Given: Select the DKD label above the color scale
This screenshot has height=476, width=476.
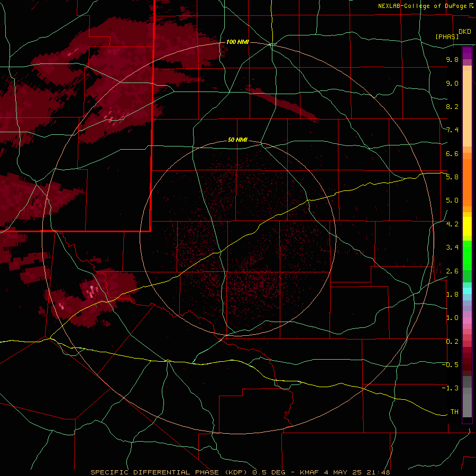Looking at the screenshot, I should coord(465,32).
